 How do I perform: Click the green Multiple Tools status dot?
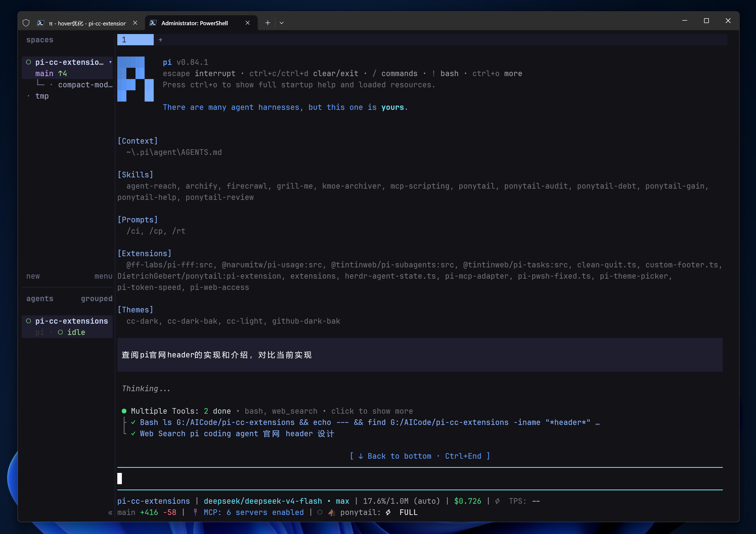tap(124, 411)
